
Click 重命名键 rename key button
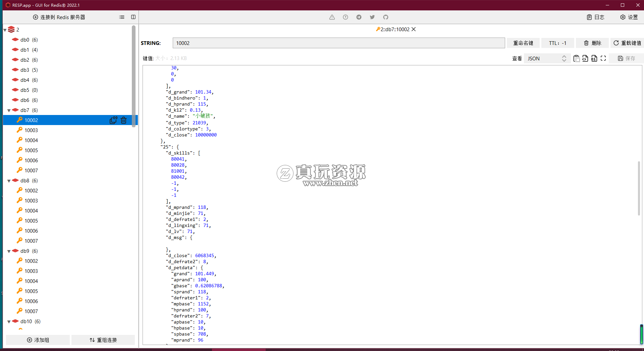click(523, 43)
